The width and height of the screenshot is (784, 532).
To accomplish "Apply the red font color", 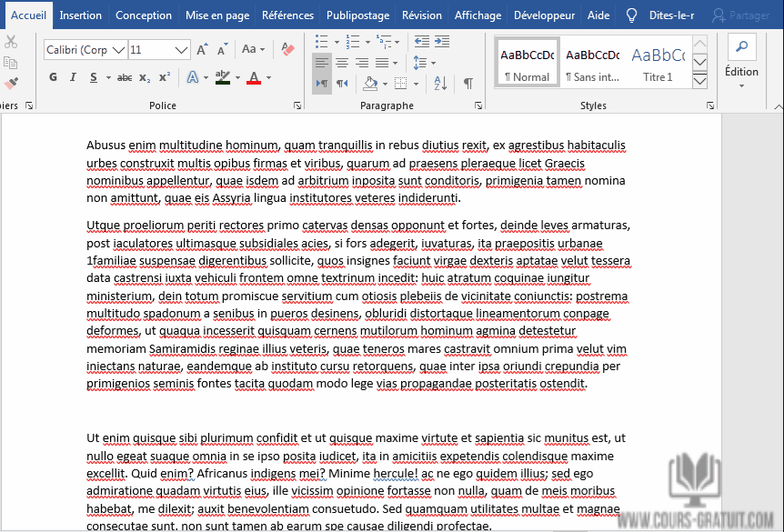I will coord(254,77).
